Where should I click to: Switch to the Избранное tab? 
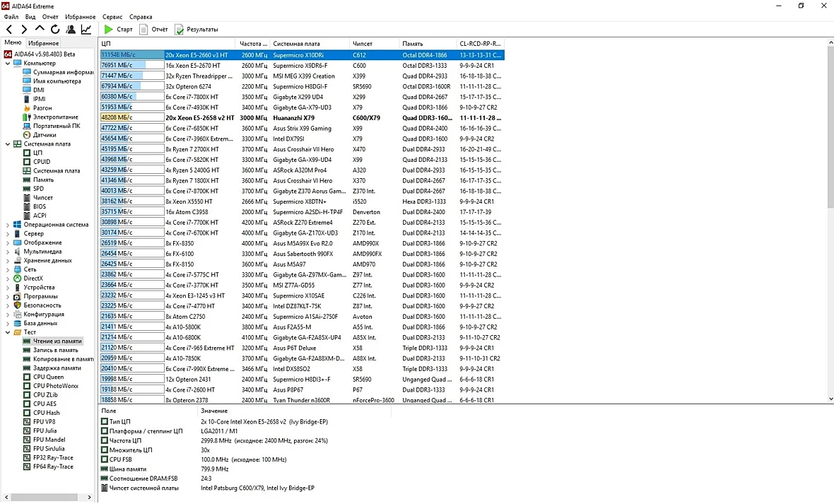[44, 43]
